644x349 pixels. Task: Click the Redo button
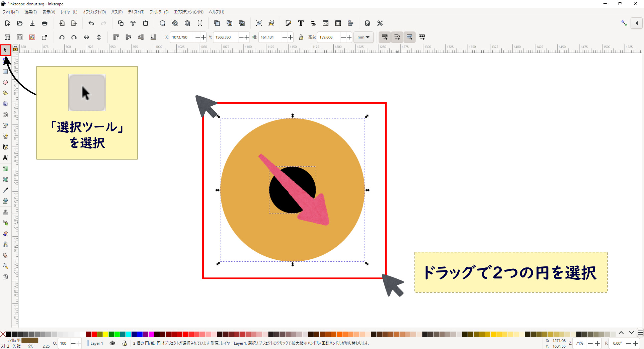click(104, 23)
